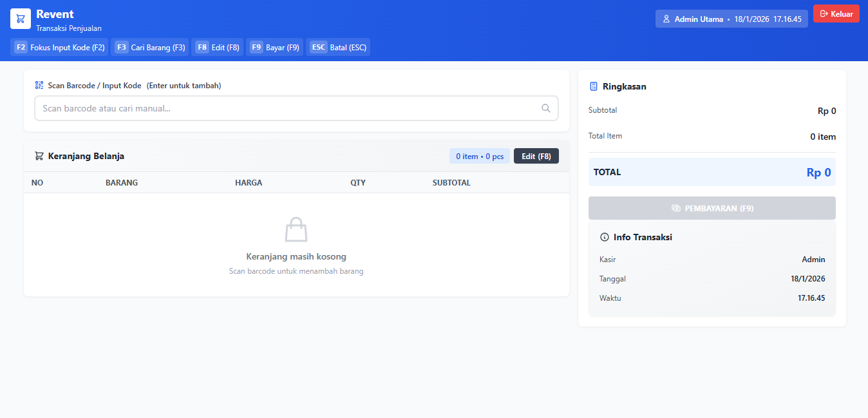Focus the scan barcode input field
This screenshot has width=868, height=418.
tap(287, 108)
